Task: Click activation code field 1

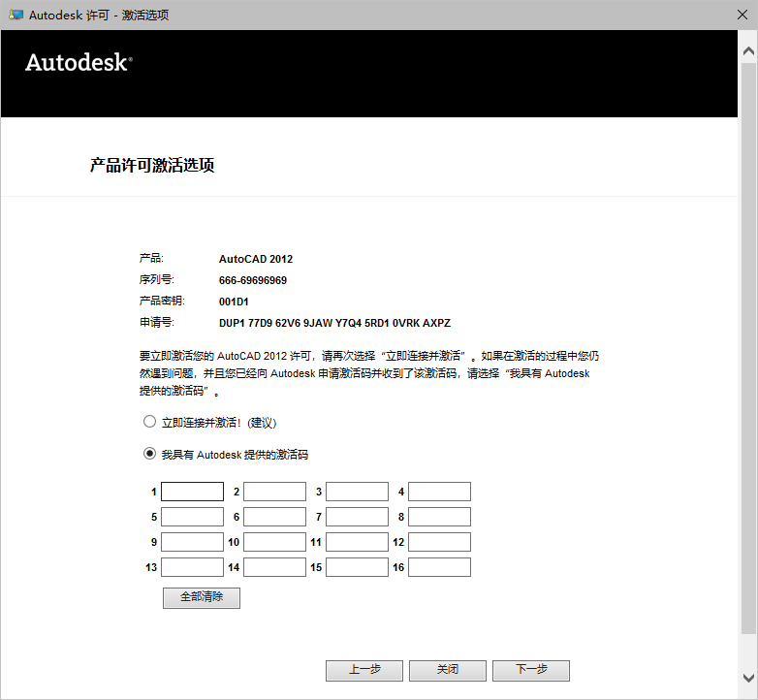Action: coord(192,492)
